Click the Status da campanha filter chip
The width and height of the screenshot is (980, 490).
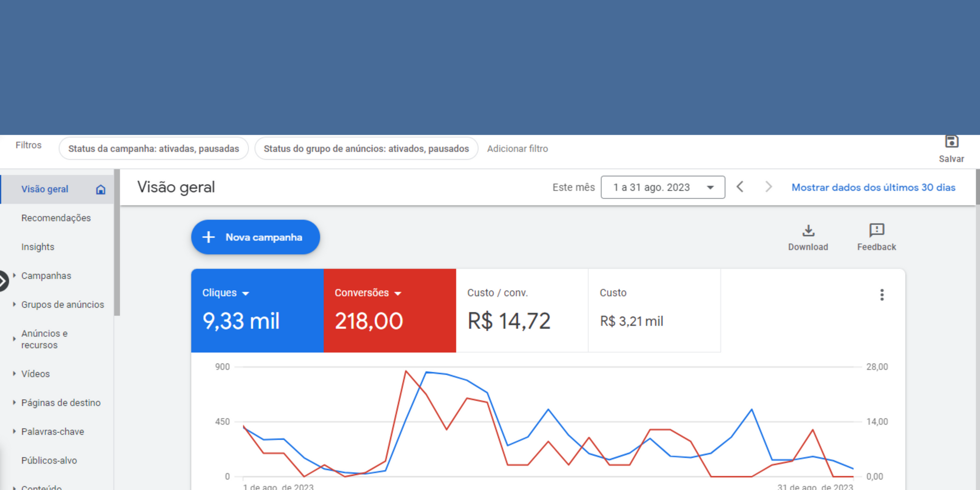click(x=154, y=149)
